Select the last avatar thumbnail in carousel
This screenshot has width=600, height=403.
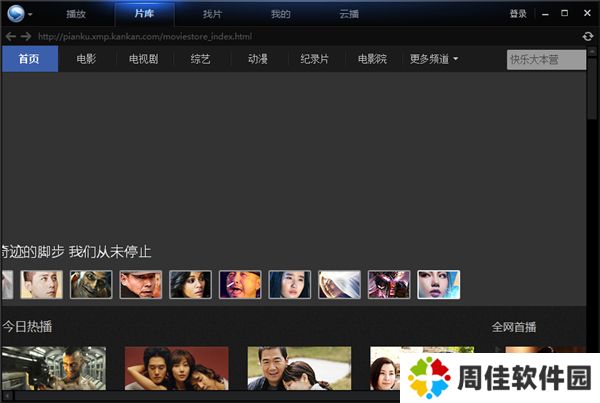[x=438, y=285]
